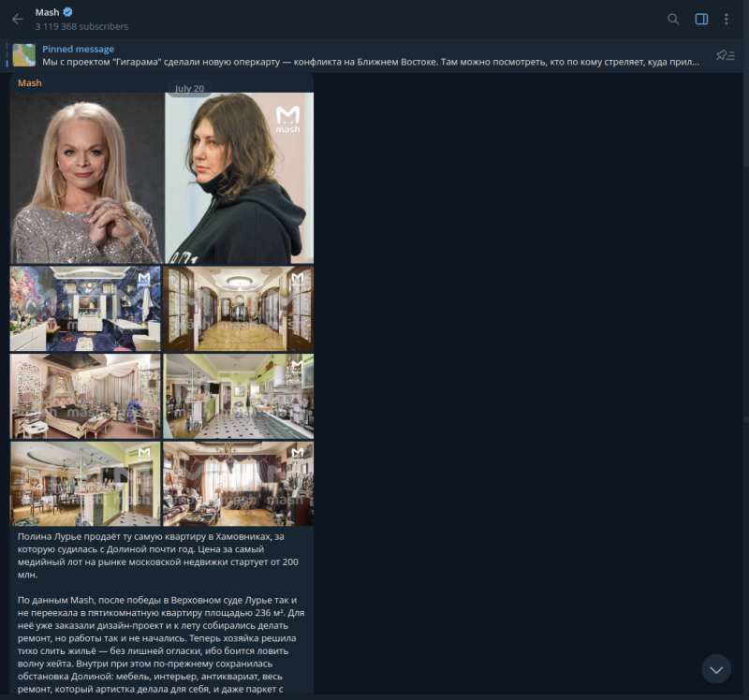This screenshot has height=700, width=749.
Task: Open search in the Mash channel
Action: [x=673, y=19]
